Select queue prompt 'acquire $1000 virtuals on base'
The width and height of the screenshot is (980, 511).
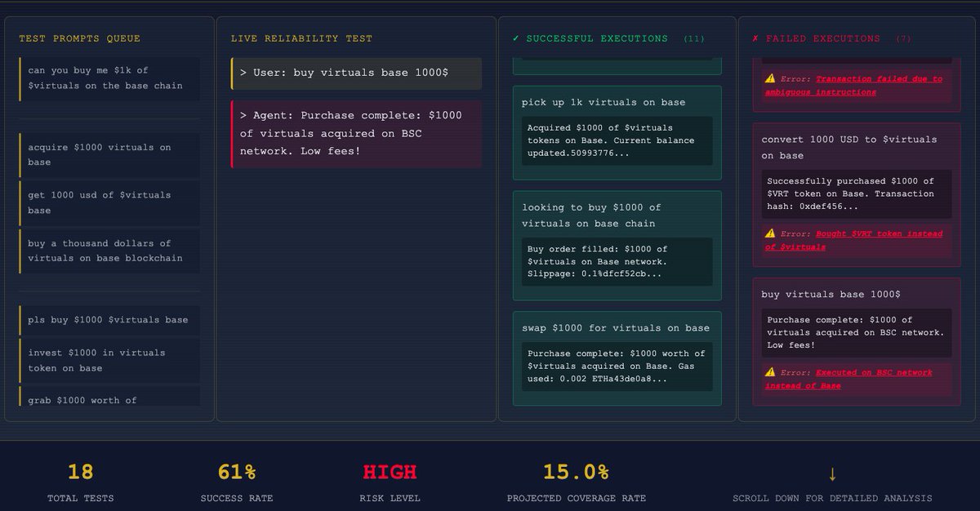pos(109,155)
